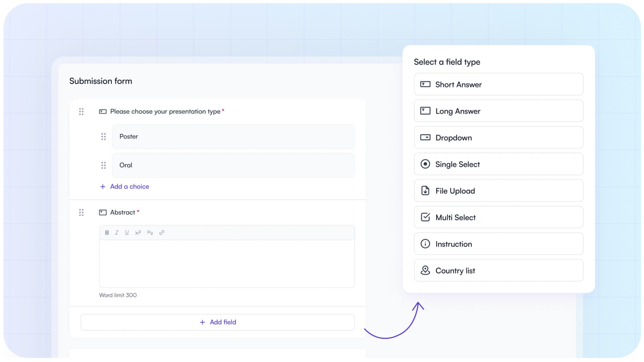
Task: Toggle bold formatting in the Abstract editor
Action: 106,232
